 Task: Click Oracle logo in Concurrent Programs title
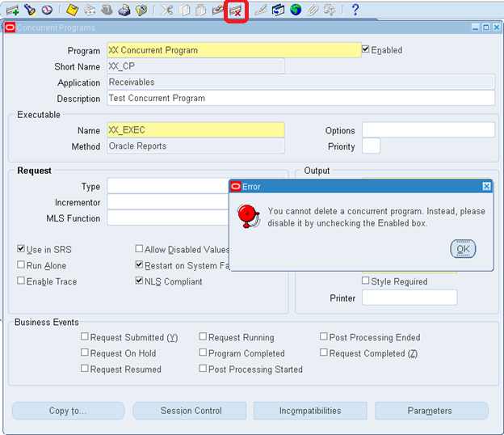click(x=10, y=27)
